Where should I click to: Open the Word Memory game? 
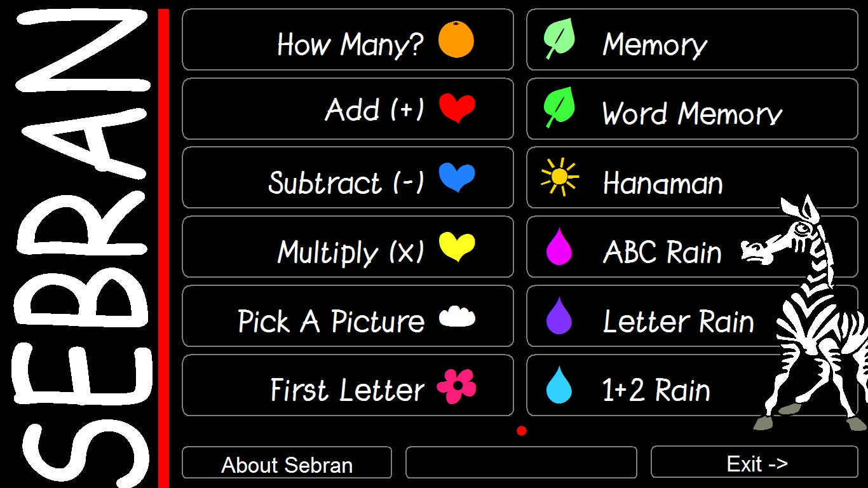(x=691, y=114)
